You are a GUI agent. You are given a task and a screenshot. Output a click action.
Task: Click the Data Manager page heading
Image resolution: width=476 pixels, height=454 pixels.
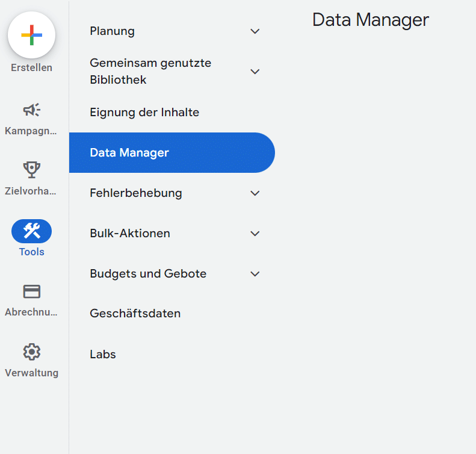(371, 20)
